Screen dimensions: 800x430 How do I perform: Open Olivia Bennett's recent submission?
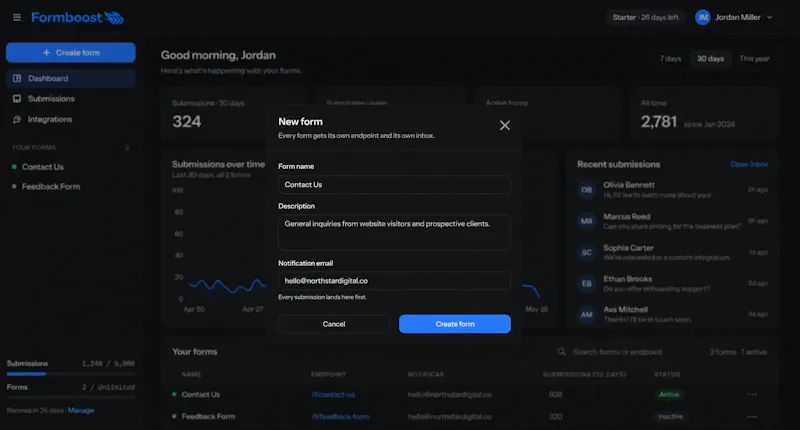pyautogui.click(x=672, y=190)
